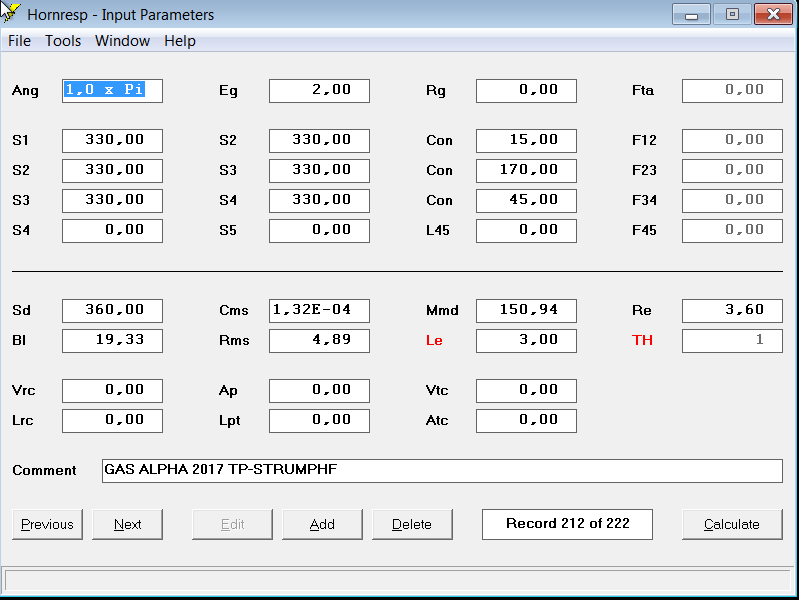Image resolution: width=799 pixels, height=600 pixels.
Task: Select the Re input field
Action: coord(732,311)
